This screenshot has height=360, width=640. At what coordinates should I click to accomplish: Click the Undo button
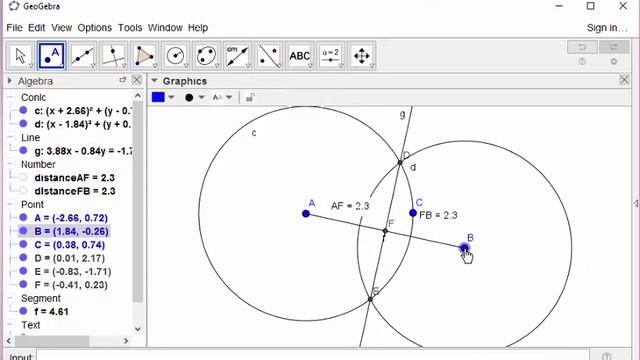tap(582, 47)
